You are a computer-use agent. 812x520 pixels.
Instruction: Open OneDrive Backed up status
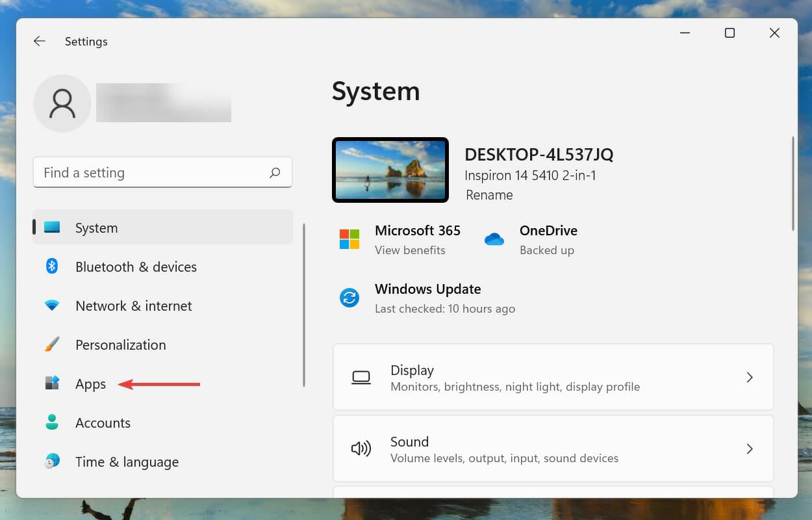(547, 250)
